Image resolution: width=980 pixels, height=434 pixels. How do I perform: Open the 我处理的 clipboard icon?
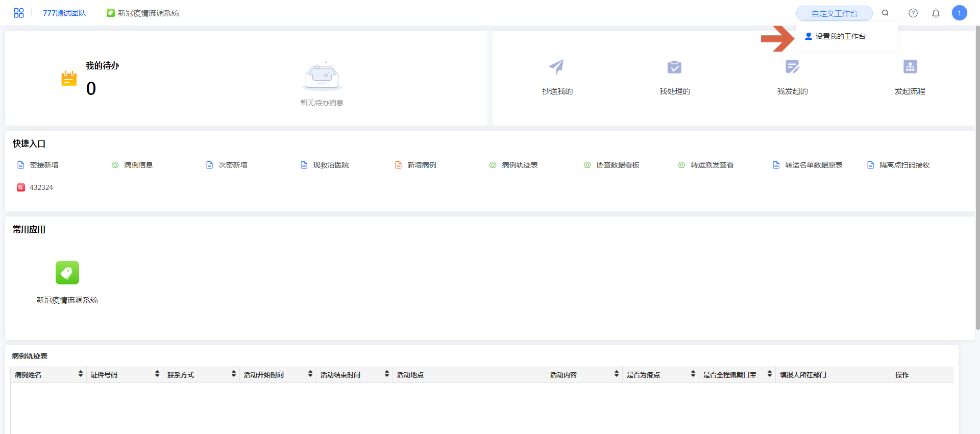(674, 67)
